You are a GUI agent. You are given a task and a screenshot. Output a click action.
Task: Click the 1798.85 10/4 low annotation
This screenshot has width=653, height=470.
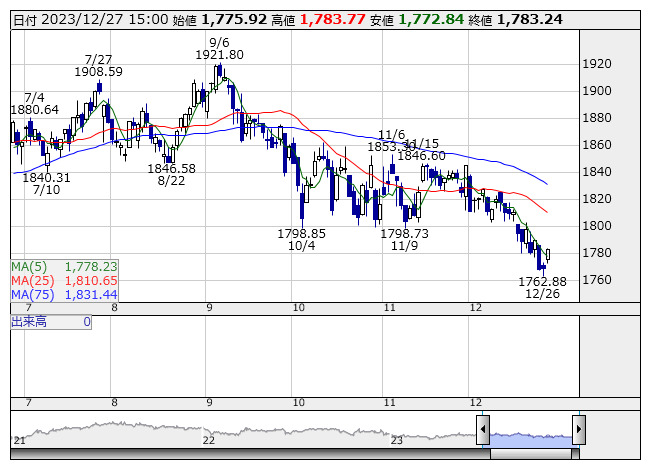click(x=302, y=239)
